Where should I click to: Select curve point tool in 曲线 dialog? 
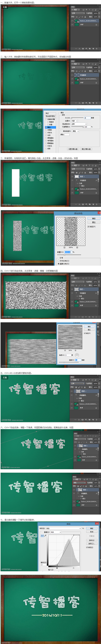click(x=42, y=536)
